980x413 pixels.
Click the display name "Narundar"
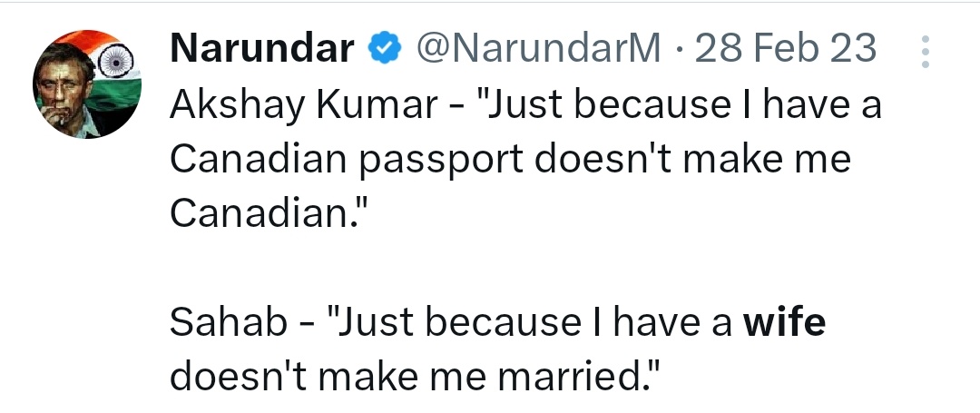tap(261, 49)
